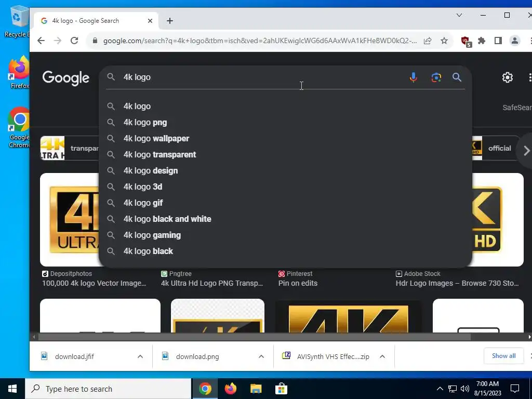The height and width of the screenshot is (399, 532).
Task: Select suggestion "4k logo design"
Action: [285, 170]
